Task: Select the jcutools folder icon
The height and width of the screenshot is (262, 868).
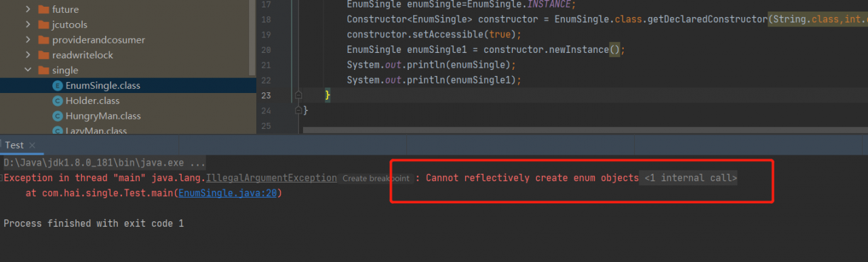Action: pos(43,24)
